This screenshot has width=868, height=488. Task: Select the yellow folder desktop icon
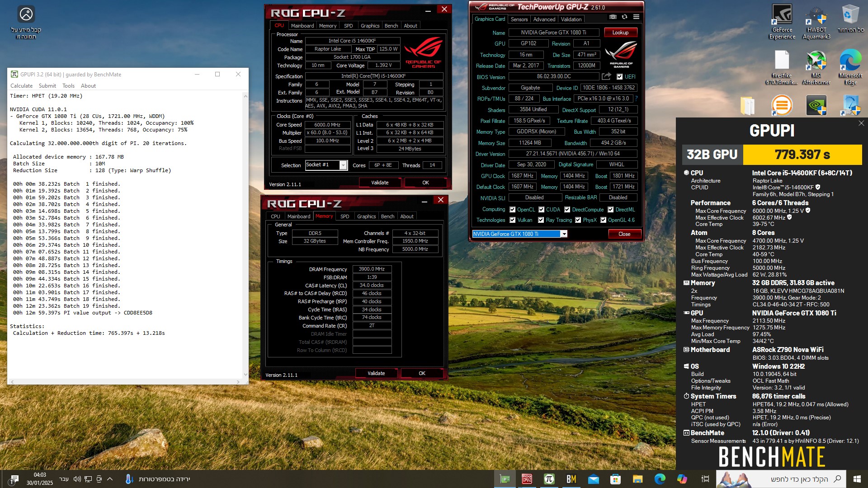747,106
